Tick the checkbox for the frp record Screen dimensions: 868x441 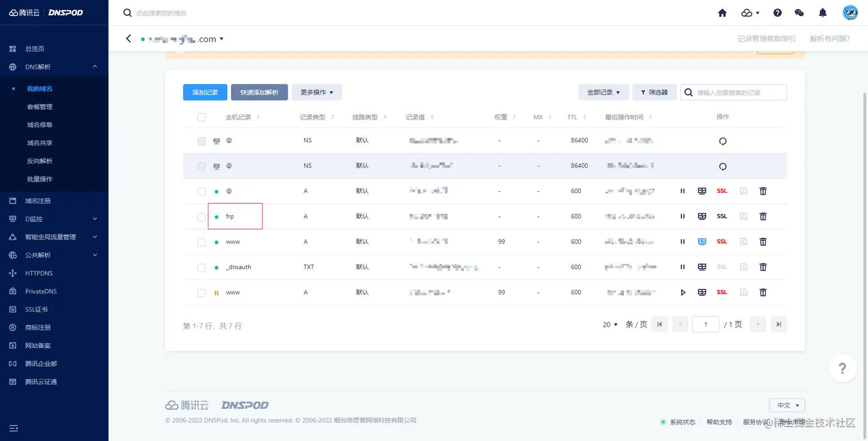pyautogui.click(x=201, y=216)
